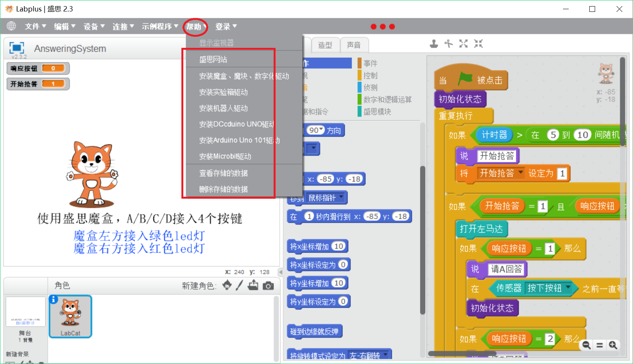The width and height of the screenshot is (633, 364).
Task: Open the LabCat sprite info button
Action: pos(54,299)
